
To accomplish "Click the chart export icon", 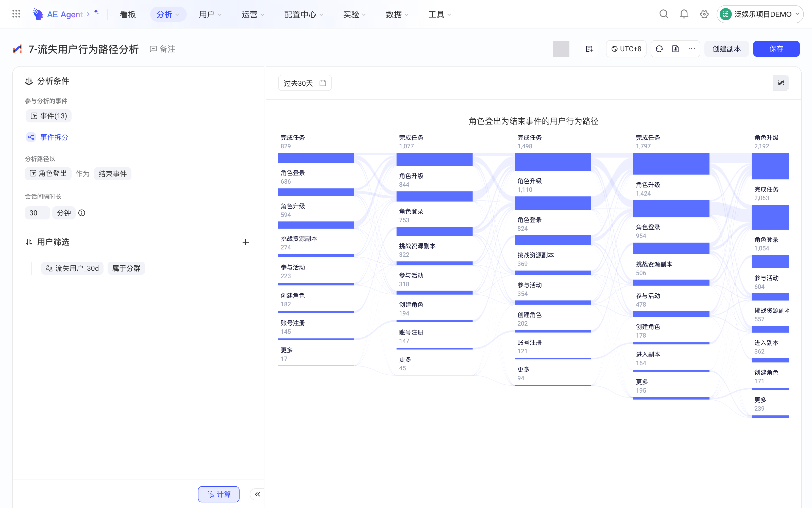I will click(x=675, y=49).
